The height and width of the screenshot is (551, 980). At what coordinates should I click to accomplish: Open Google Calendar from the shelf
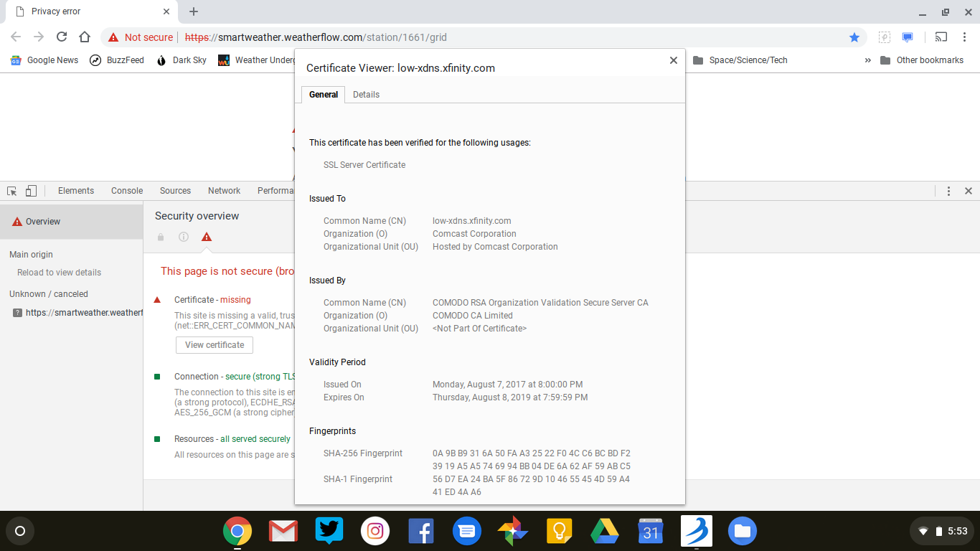(651, 532)
